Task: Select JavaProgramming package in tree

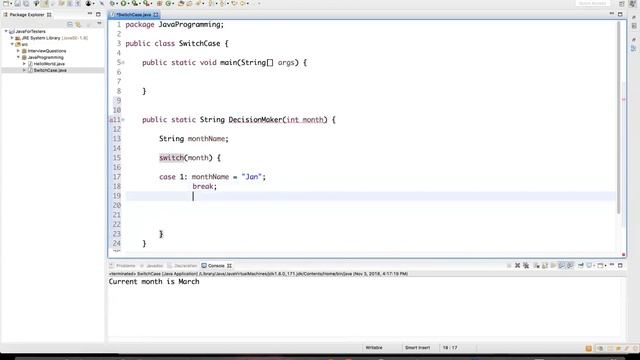Action: (x=45, y=58)
